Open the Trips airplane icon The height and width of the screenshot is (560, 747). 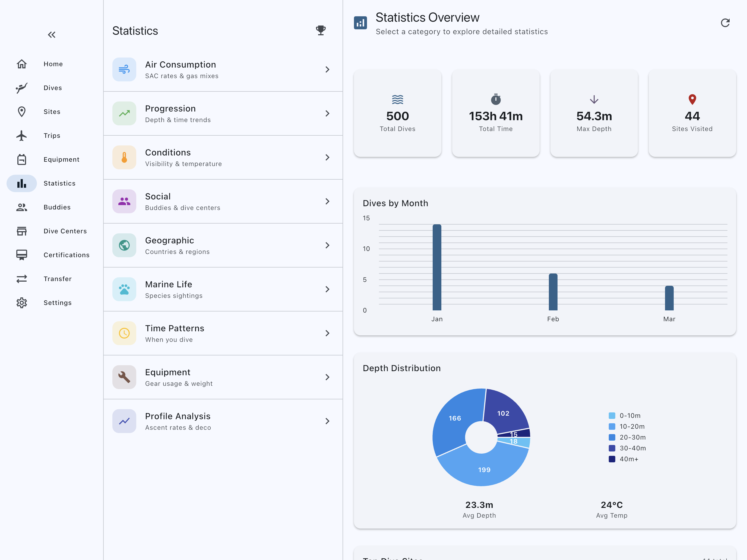click(22, 136)
